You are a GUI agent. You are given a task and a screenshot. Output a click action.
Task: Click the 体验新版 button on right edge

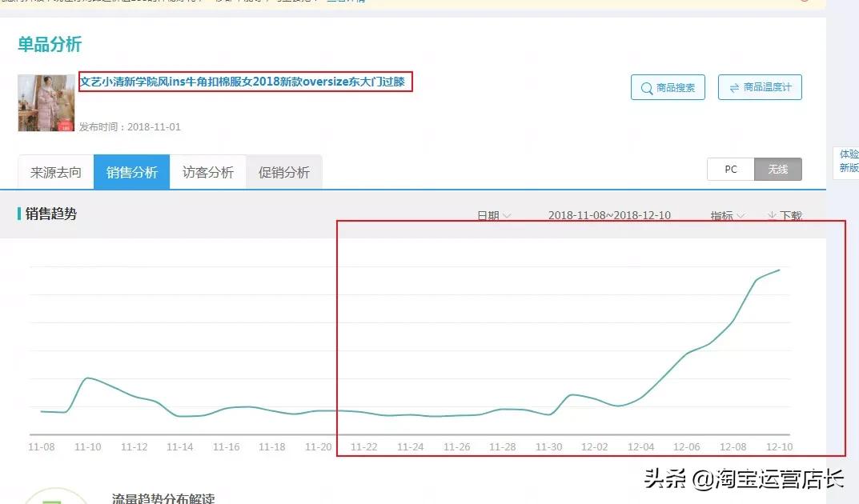847,160
